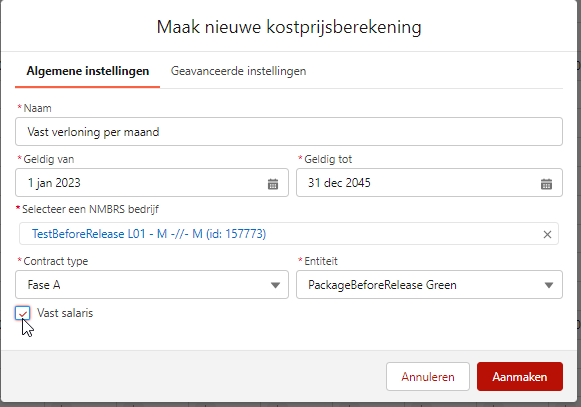581x407 pixels.
Task: Open the PackageBeforeRelease Green entity selector
Action: pos(429,285)
